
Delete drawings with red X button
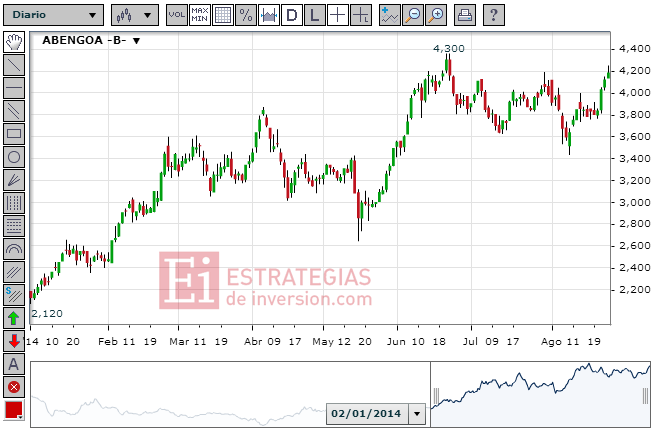click(14, 387)
